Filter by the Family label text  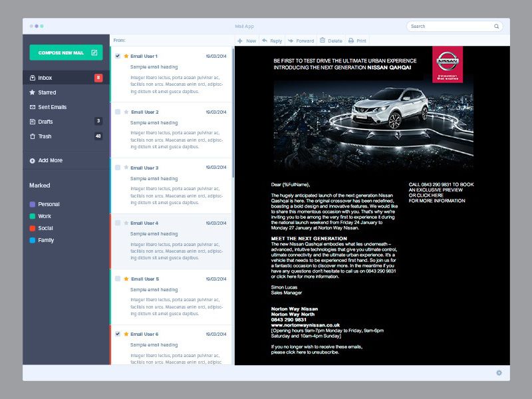(46, 240)
